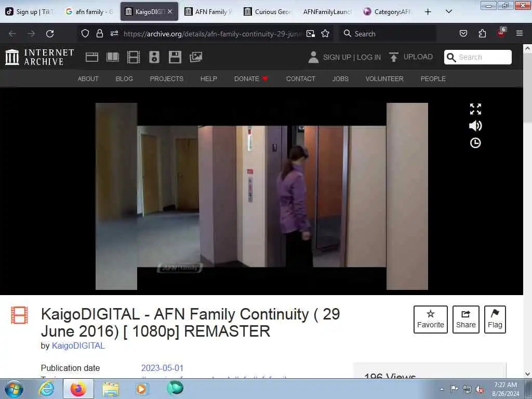Viewport: 532px width, 399px height.
Task: Open the Audio speaker icon
Action: tap(154, 57)
